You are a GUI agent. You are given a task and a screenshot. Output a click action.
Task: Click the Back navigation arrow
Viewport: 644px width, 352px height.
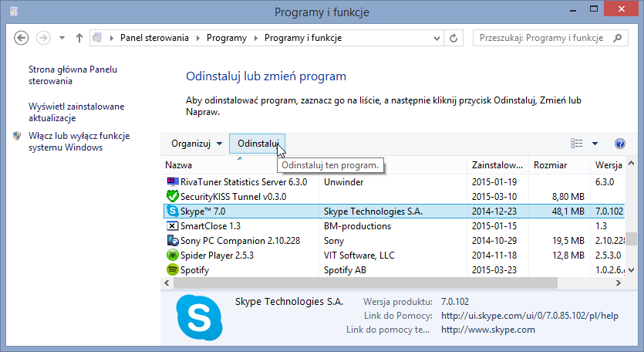22,38
